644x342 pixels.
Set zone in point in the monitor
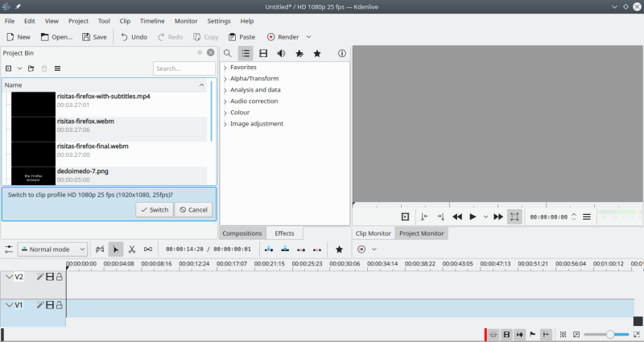(423, 216)
